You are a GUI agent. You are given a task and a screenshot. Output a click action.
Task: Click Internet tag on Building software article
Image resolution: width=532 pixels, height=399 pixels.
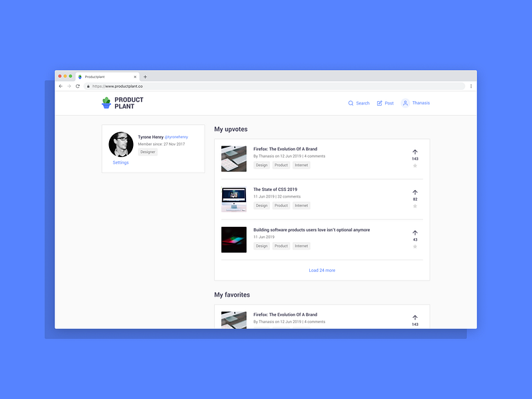301,246
